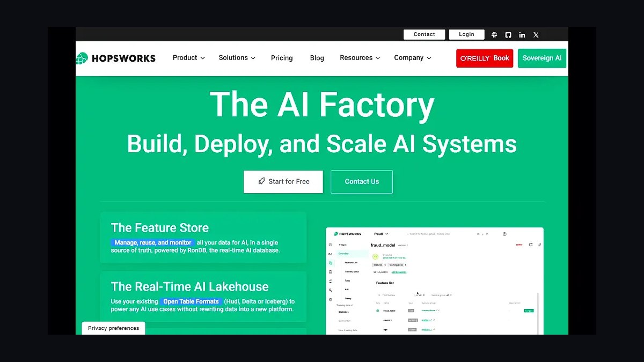Screen dimensions: 644x362
Task: Click the 'Manage, reuse, and monitor' highlight
Action: coord(153,242)
